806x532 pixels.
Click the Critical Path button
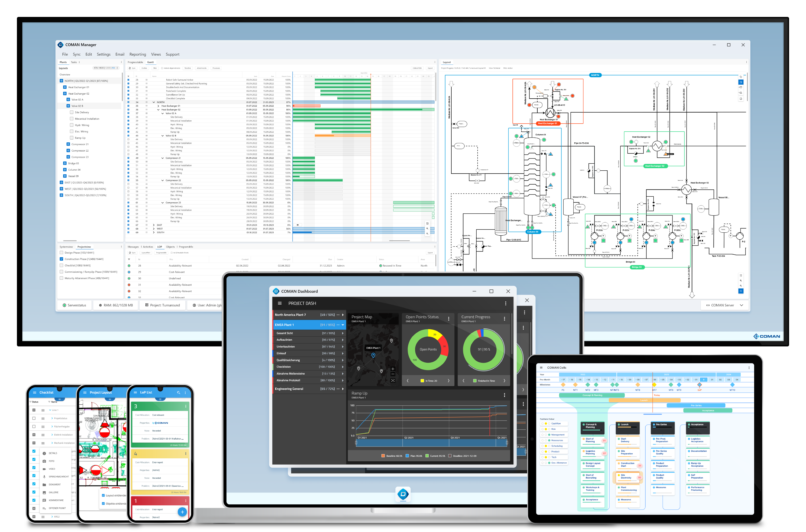418,68
